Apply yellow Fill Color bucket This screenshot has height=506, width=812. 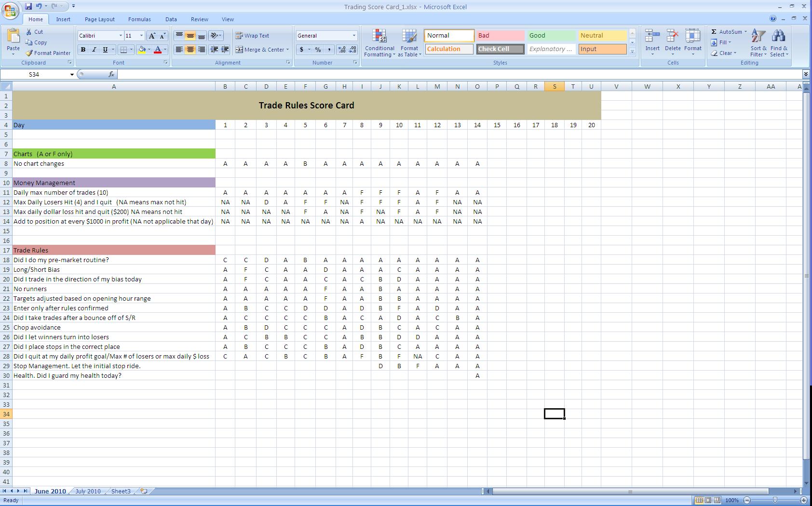click(142, 50)
